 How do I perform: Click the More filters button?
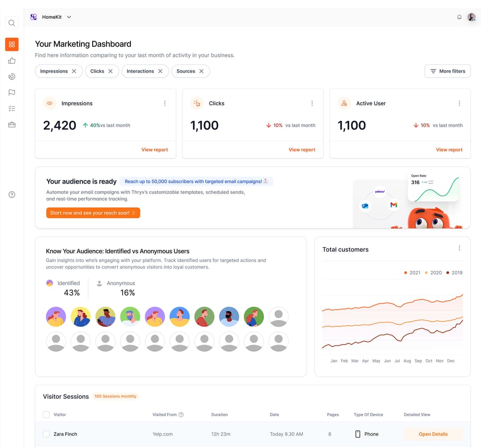[x=448, y=71]
